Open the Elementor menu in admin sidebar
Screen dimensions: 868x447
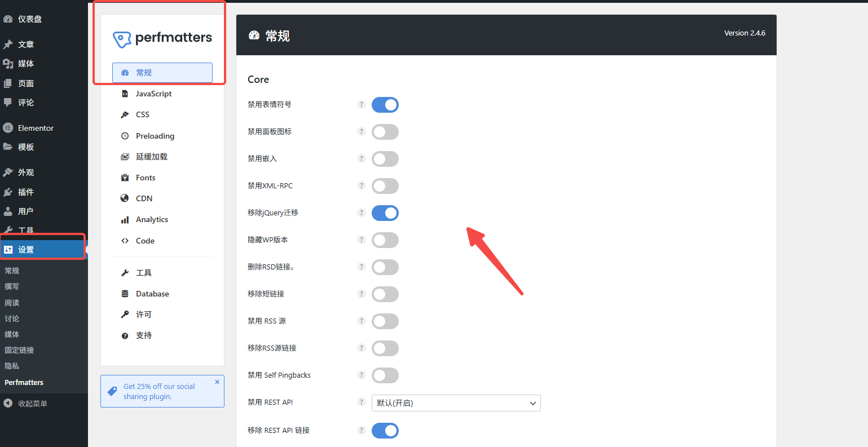click(x=36, y=127)
